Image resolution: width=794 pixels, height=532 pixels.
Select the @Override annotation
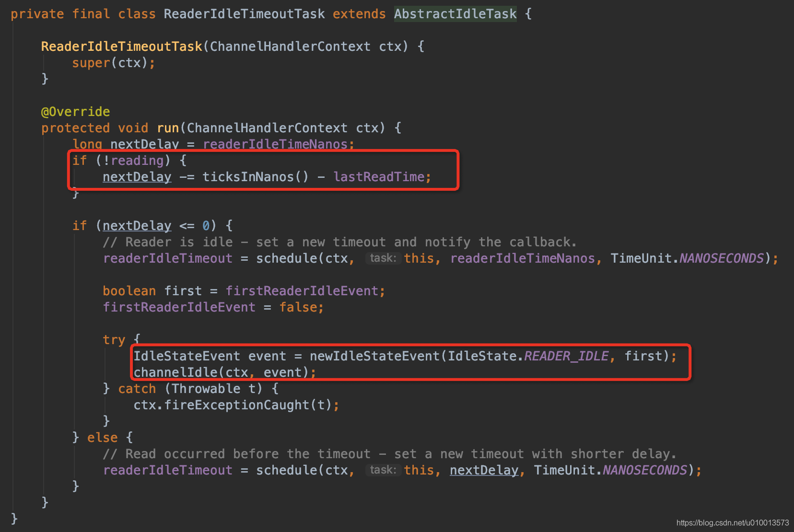click(75, 112)
